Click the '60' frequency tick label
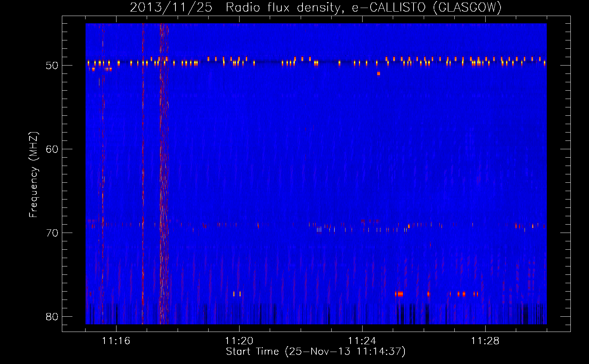The image size is (589, 364). (52, 149)
